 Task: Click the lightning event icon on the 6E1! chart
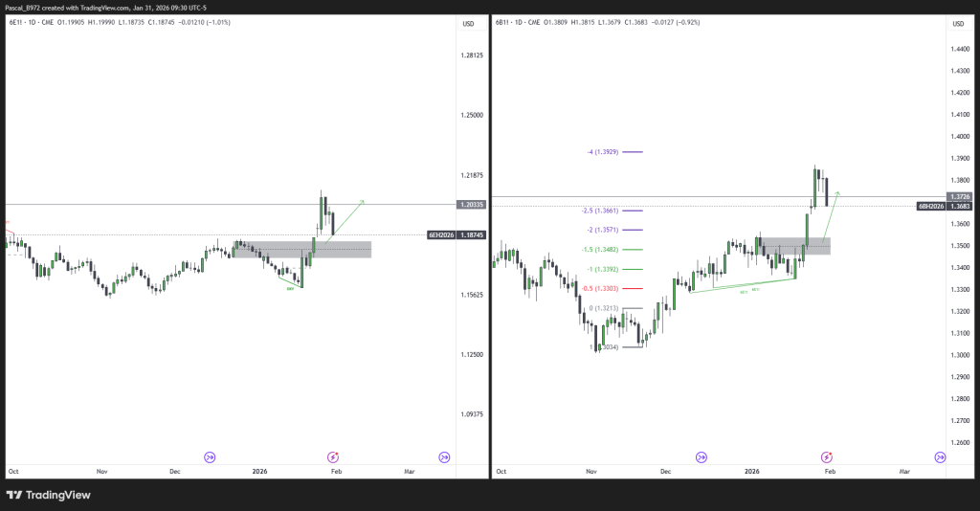point(333,457)
